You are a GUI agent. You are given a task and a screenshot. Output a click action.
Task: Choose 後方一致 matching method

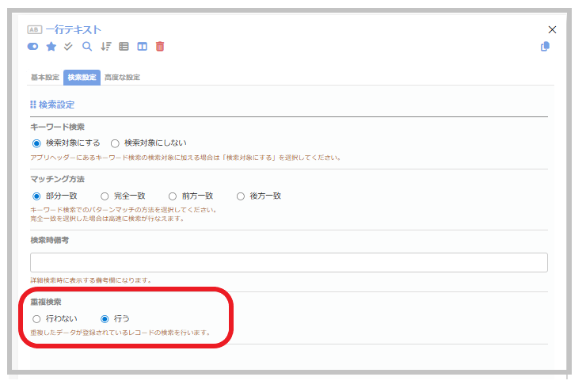[x=241, y=196]
